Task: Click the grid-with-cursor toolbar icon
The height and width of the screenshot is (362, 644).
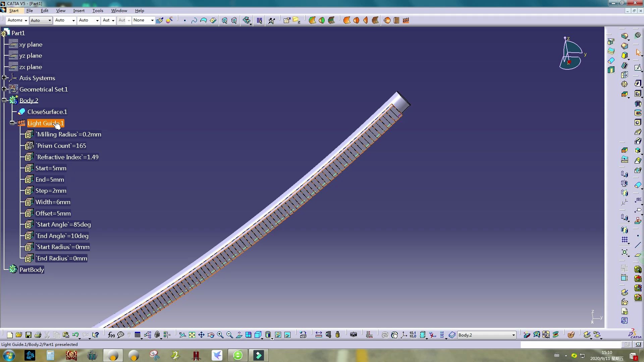Action: tap(259, 20)
